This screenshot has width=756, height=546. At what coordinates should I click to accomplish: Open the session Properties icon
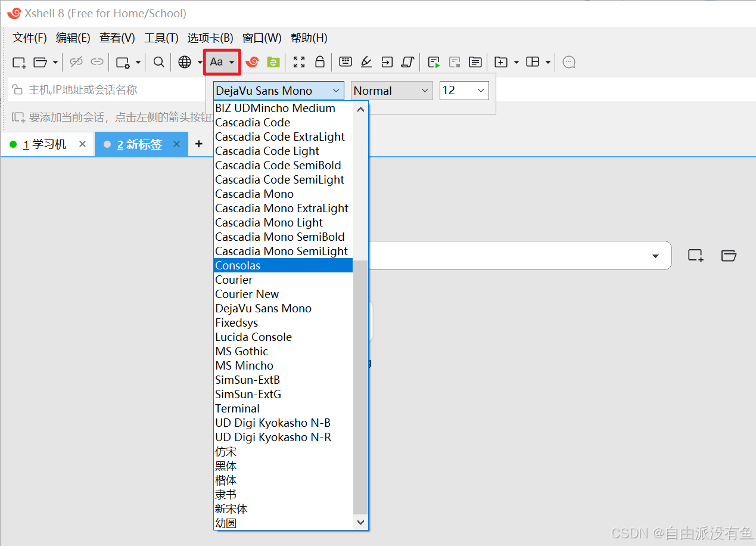[123, 62]
